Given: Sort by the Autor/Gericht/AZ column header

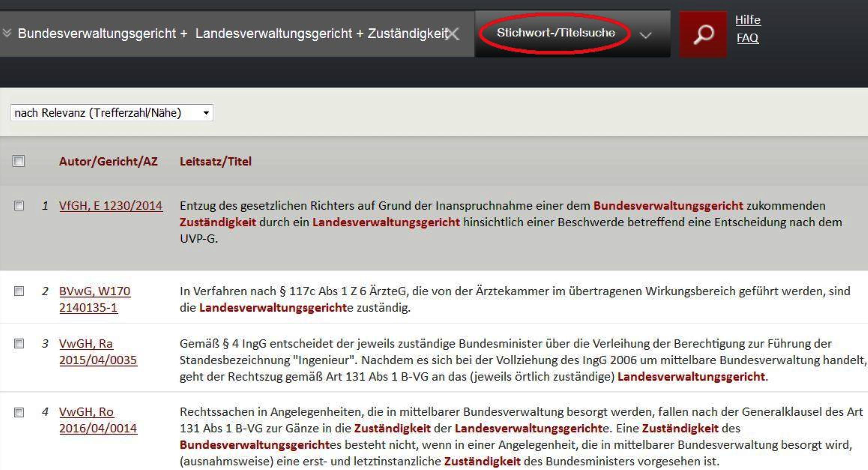Looking at the screenshot, I should tap(108, 161).
